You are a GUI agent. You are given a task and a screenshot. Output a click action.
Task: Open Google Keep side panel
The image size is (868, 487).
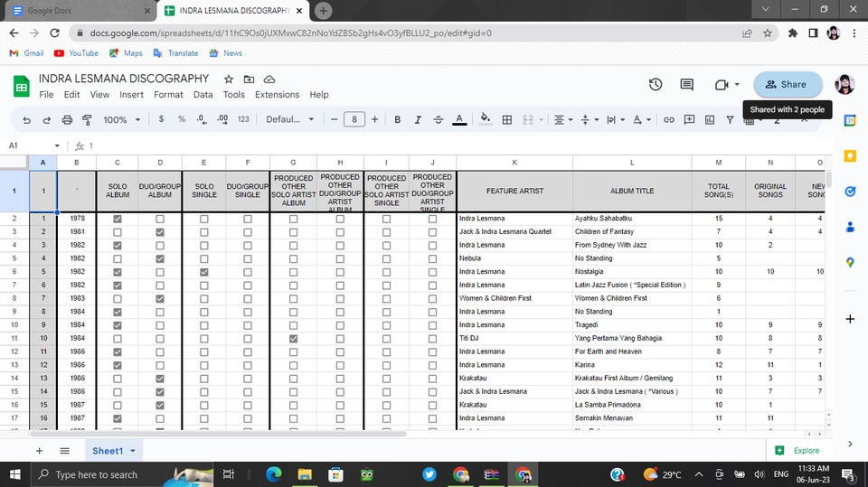(x=850, y=156)
